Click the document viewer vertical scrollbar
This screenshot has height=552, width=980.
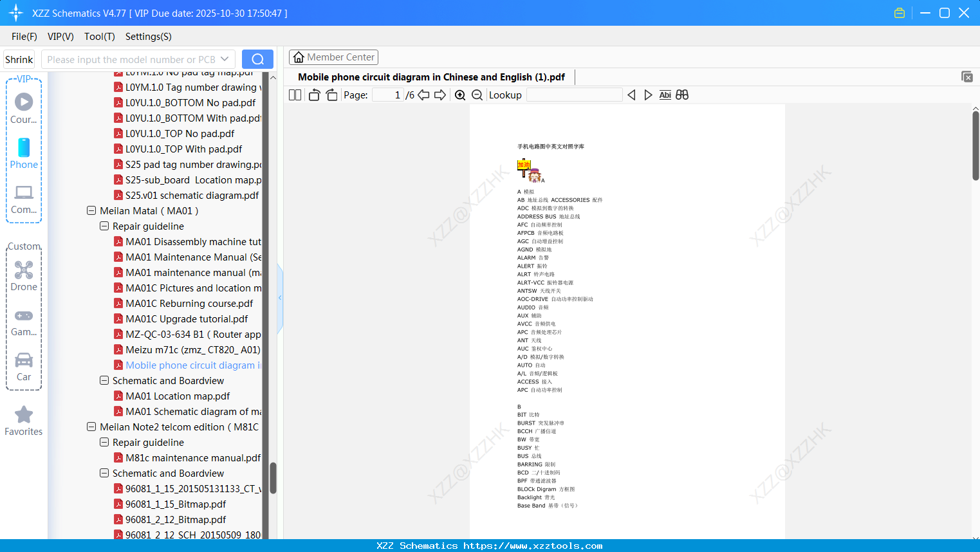point(975,145)
